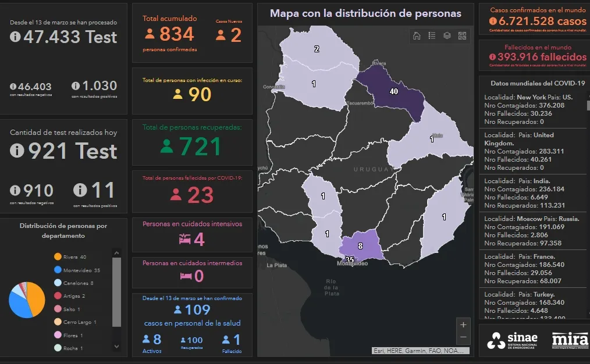
Task: Open the map layers stack icon
Action: [x=447, y=35]
